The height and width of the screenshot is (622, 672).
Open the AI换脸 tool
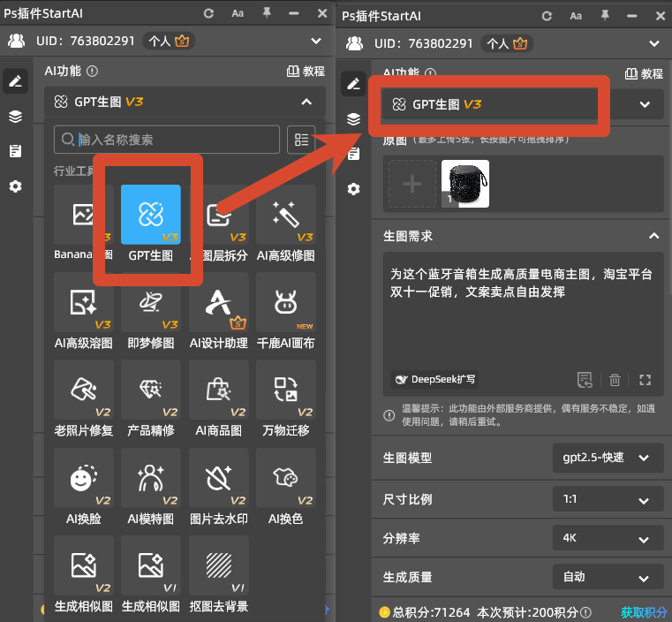(84, 478)
